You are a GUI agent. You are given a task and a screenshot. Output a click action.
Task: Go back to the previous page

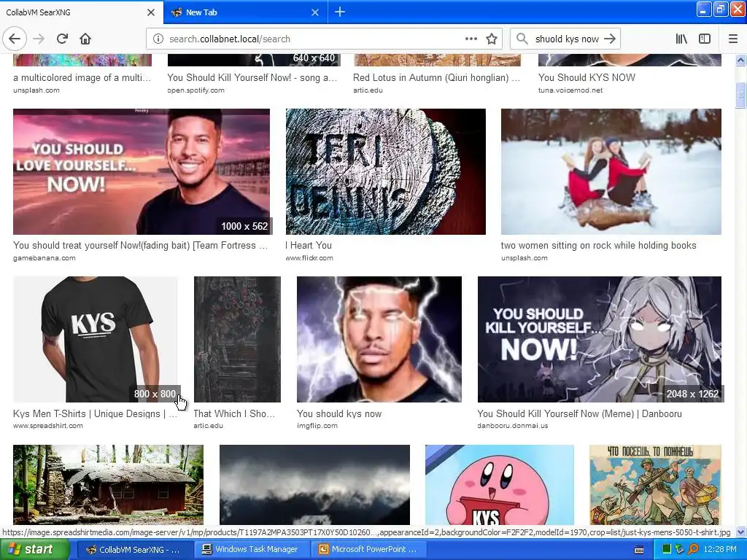point(15,39)
